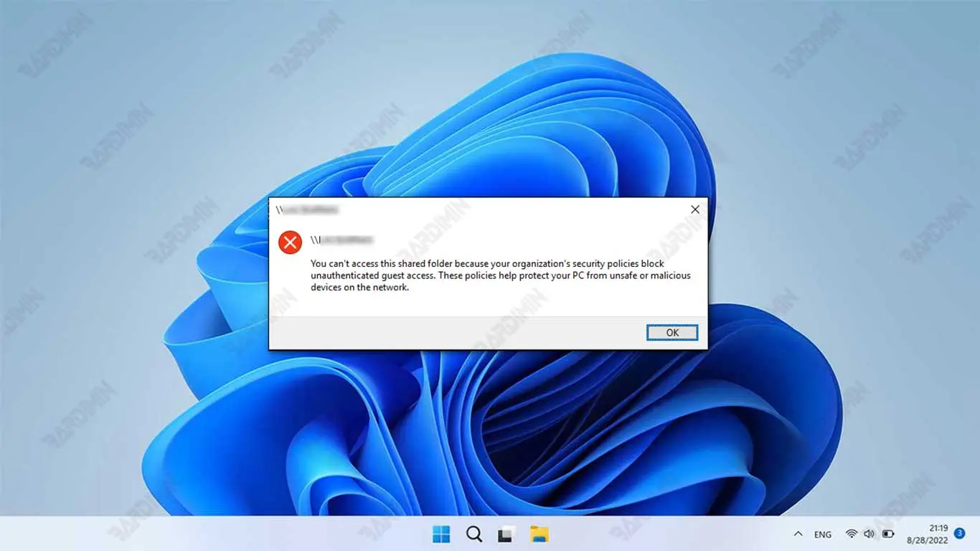The height and width of the screenshot is (551, 980).
Task: Open notifications via the badge showing 3
Action: click(x=960, y=533)
